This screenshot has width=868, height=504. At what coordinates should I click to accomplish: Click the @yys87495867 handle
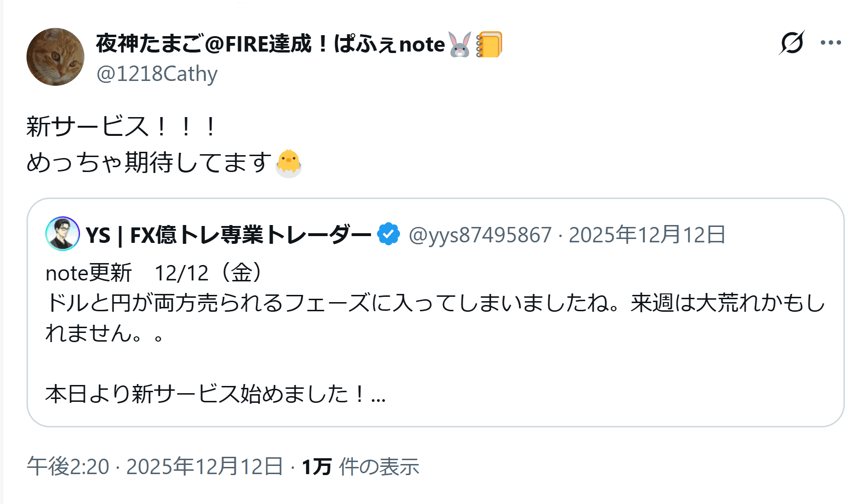[480, 235]
